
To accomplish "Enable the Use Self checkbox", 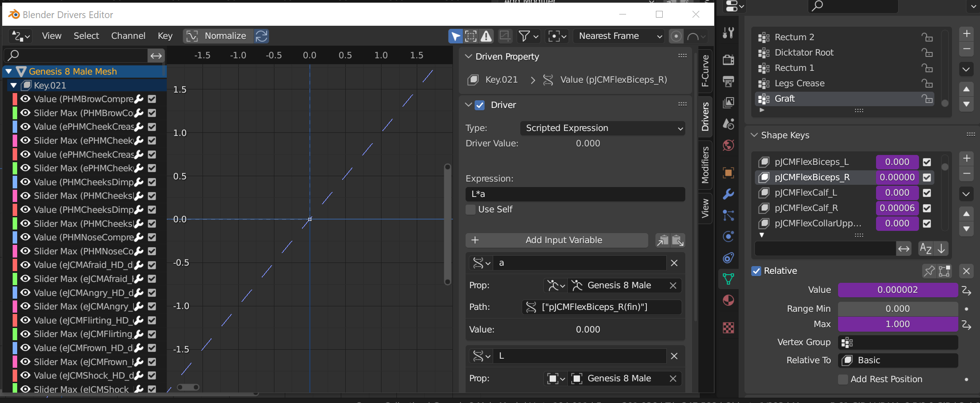I will [471, 210].
